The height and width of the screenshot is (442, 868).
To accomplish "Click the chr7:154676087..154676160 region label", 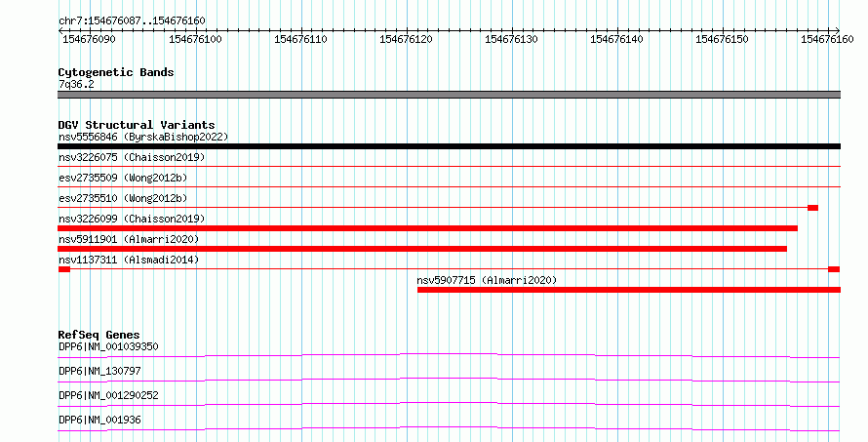I will (x=132, y=21).
